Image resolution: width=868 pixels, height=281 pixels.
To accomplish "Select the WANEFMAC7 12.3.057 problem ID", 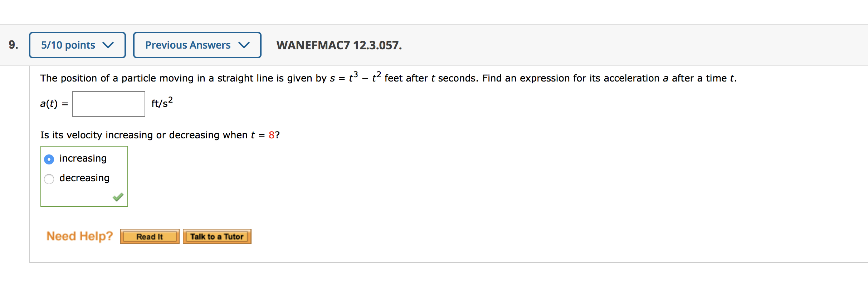I will pos(338,45).
